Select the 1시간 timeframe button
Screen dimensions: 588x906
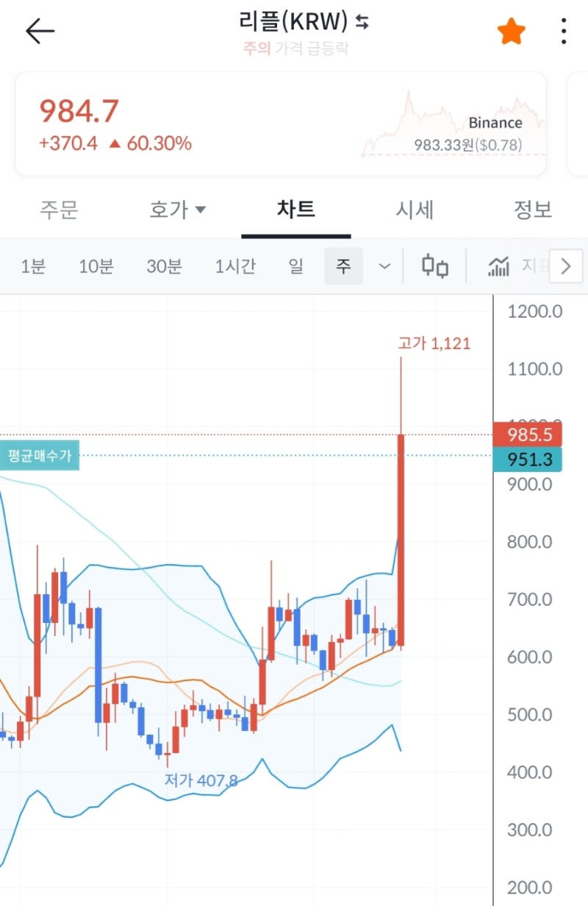pyautogui.click(x=234, y=266)
